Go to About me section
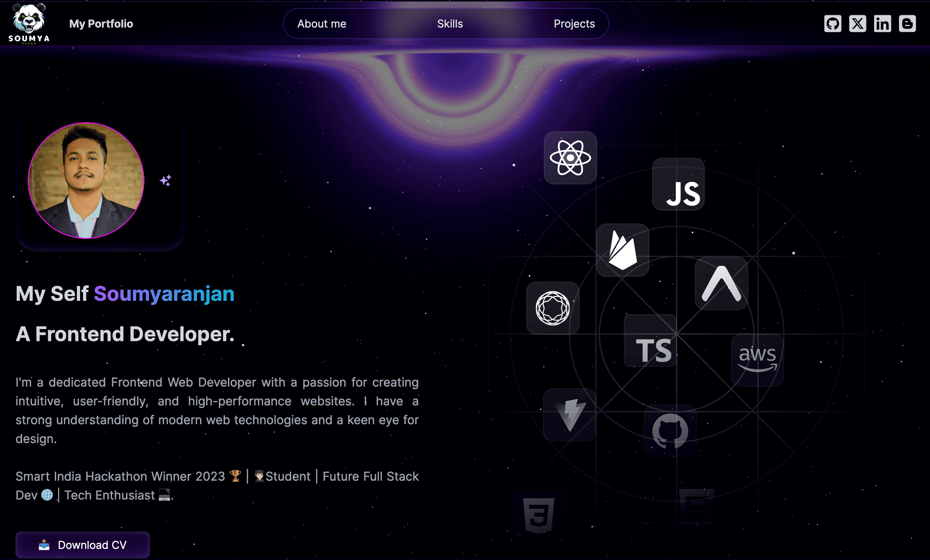 coord(321,24)
